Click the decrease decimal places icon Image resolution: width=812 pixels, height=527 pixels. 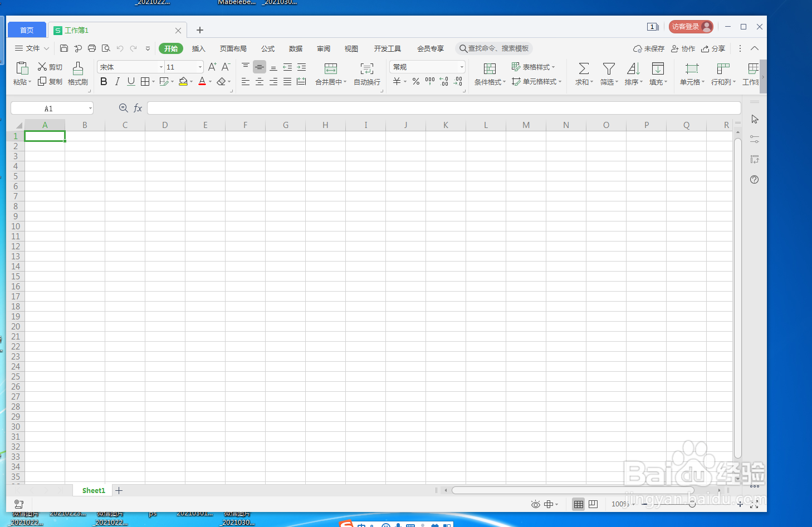pyautogui.click(x=458, y=81)
